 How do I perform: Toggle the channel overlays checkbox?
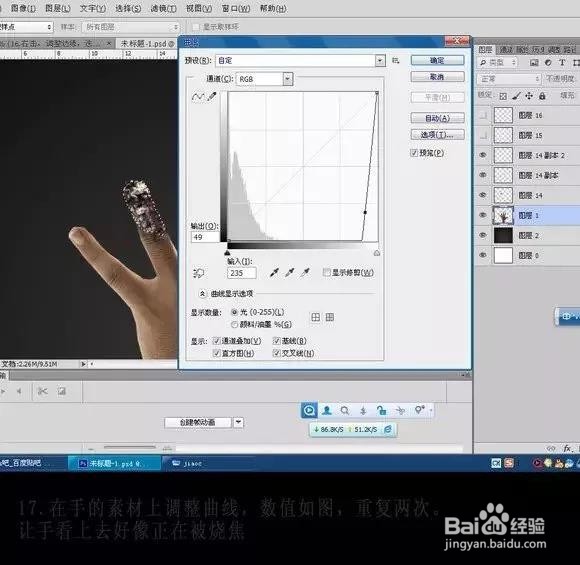click(216, 341)
